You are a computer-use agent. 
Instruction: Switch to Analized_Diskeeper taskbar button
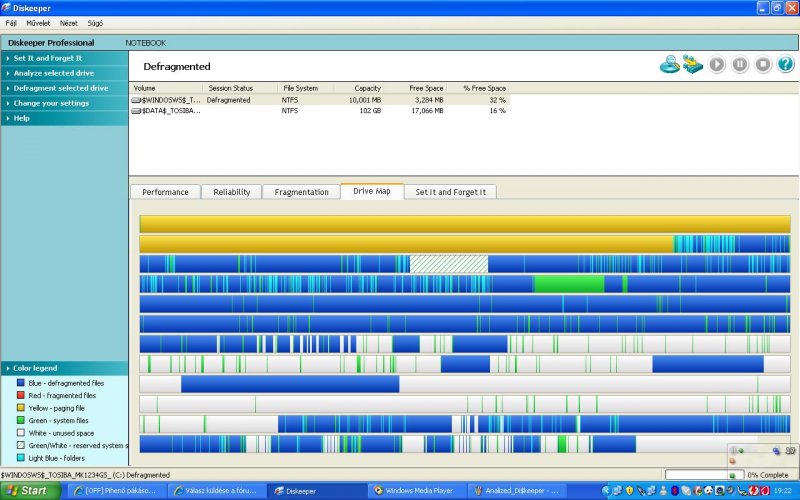click(x=517, y=491)
